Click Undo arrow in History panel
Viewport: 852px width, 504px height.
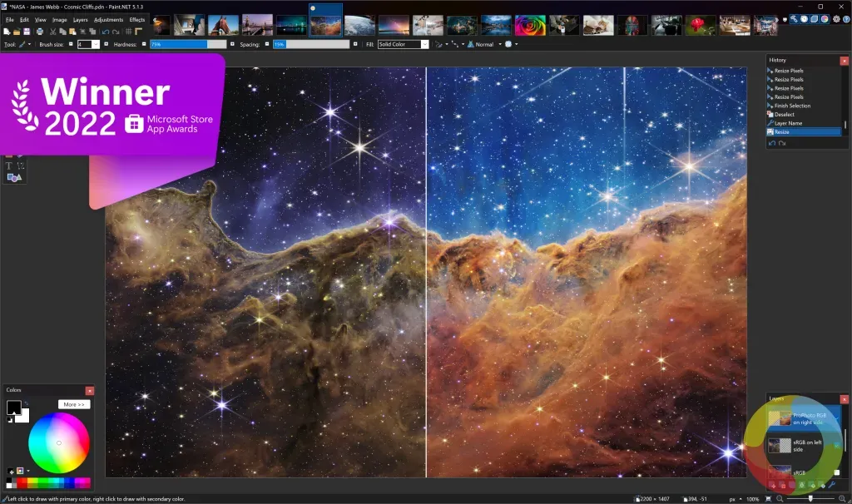click(772, 143)
